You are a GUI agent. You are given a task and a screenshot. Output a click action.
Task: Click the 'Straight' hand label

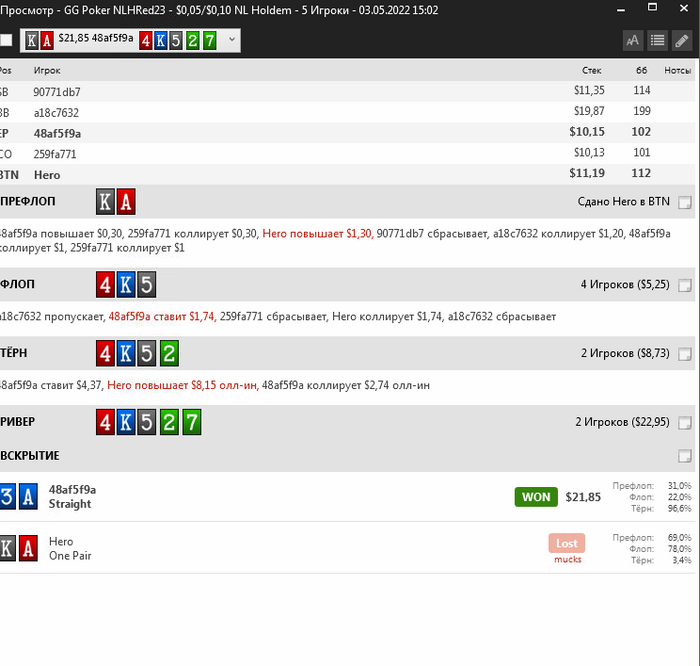[70, 504]
